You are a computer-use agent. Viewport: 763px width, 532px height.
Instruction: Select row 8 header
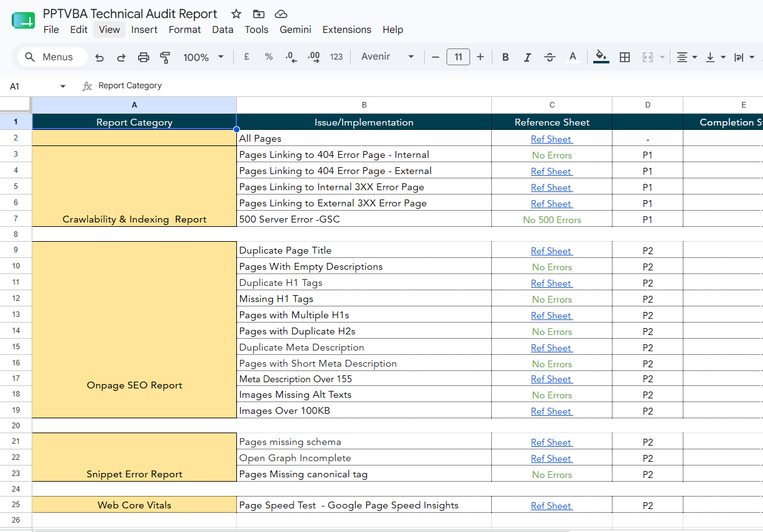tap(16, 234)
